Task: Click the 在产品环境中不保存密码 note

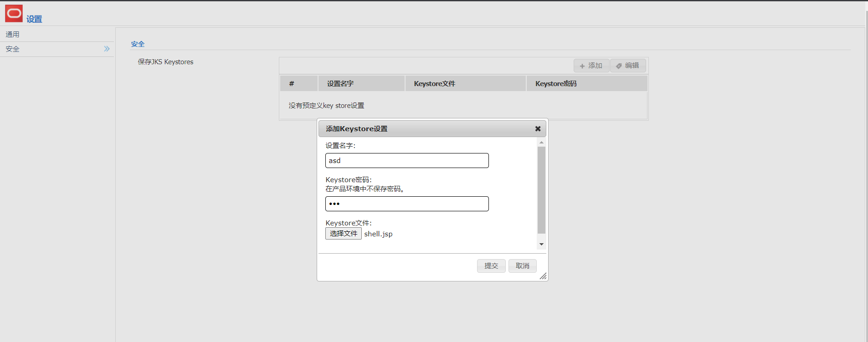Action: pyautogui.click(x=365, y=189)
